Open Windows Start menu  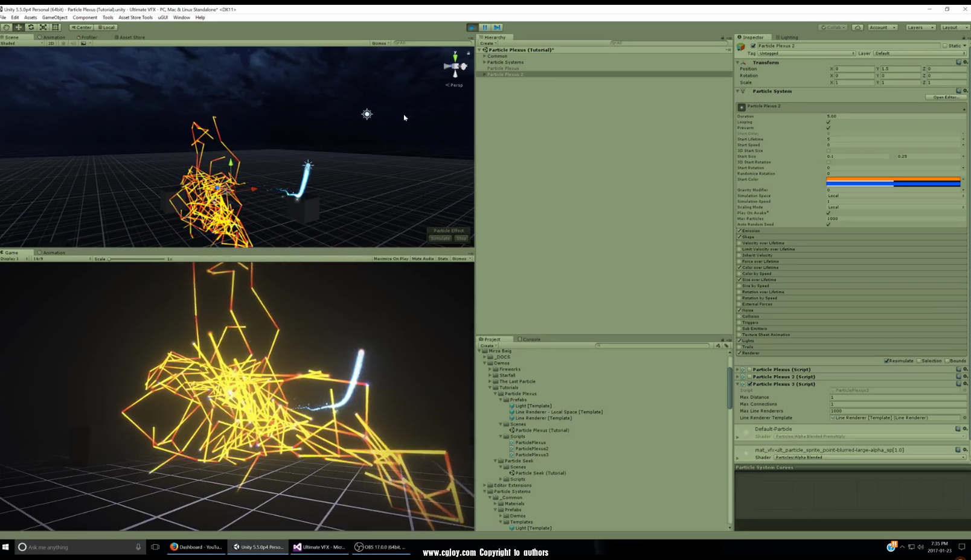[5, 547]
